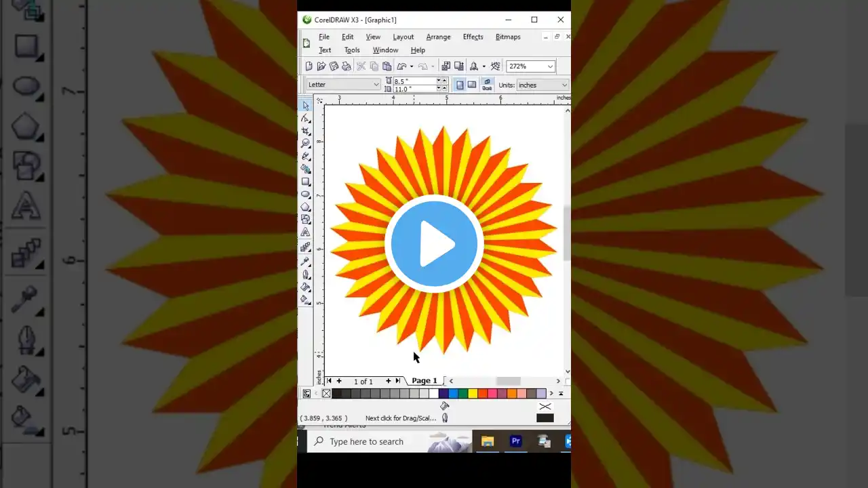This screenshot has width=868, height=488.
Task: Select the Rectangle tool
Action: click(306, 182)
